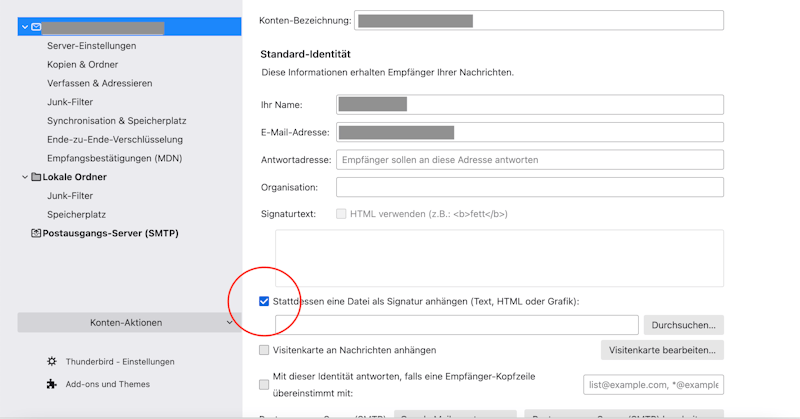Open Verfassen & Adressieren settings
The height and width of the screenshot is (419, 800).
(x=99, y=83)
